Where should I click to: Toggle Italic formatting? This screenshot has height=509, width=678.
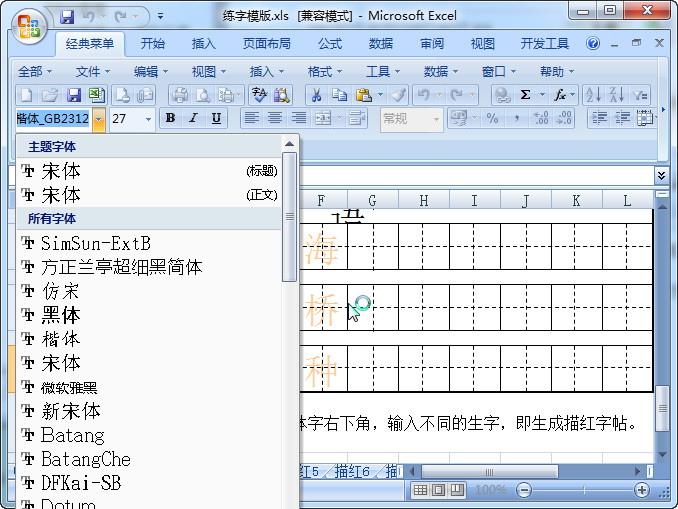pos(194,118)
